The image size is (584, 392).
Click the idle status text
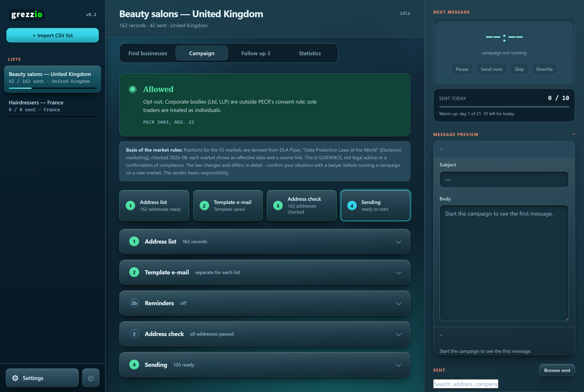coord(405,13)
